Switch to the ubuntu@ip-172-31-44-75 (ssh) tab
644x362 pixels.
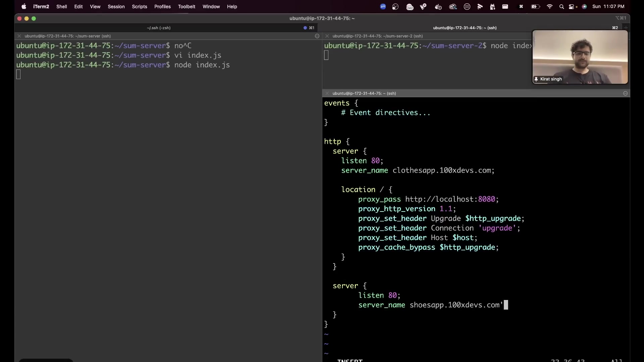465,28
